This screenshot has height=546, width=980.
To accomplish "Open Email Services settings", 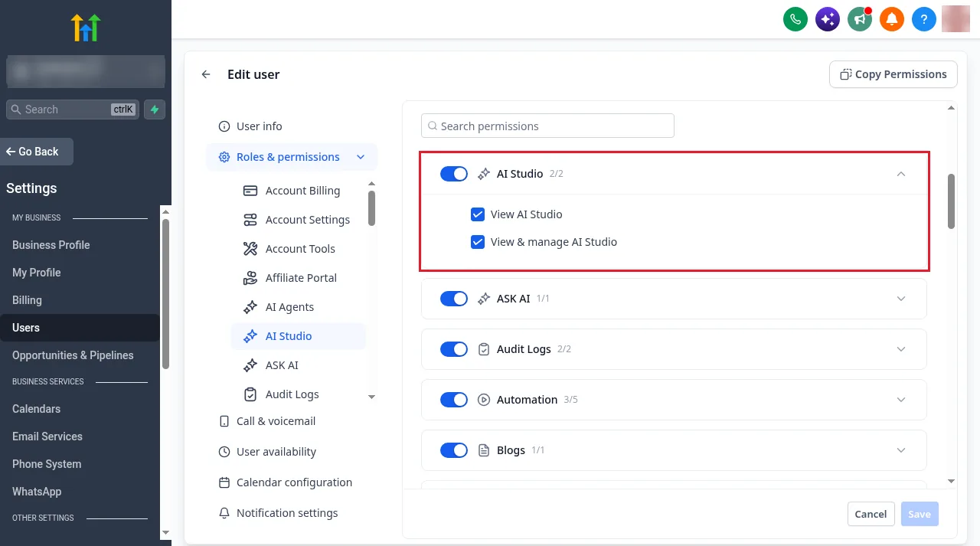I will 47,436.
